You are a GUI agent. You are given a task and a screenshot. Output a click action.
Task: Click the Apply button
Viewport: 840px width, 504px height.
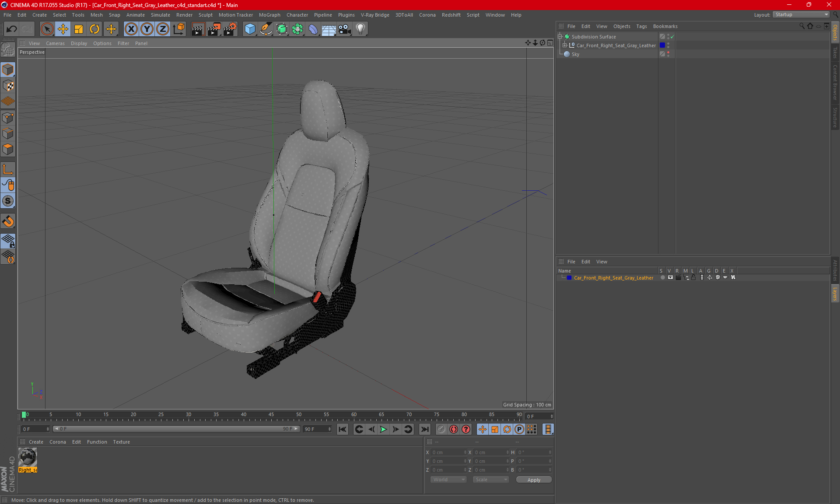(534, 480)
